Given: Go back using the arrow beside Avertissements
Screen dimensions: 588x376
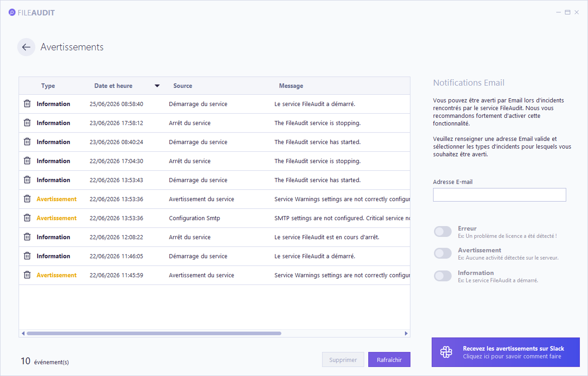Looking at the screenshot, I should pyautogui.click(x=26, y=47).
